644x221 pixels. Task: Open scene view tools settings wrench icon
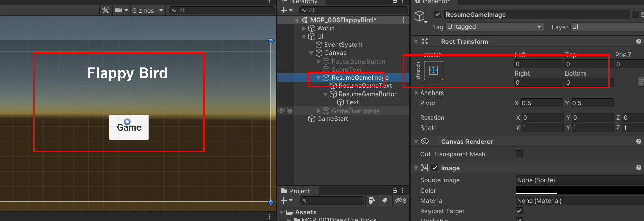tap(105, 10)
